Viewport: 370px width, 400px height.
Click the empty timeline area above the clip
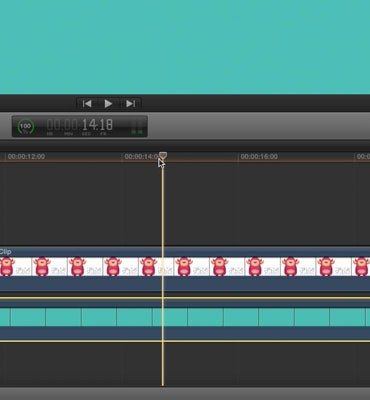pos(185,204)
